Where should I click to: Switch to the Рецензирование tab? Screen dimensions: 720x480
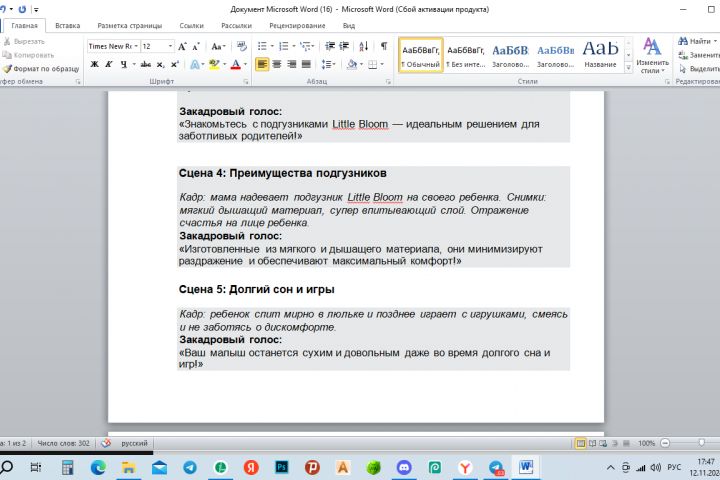coord(297,26)
